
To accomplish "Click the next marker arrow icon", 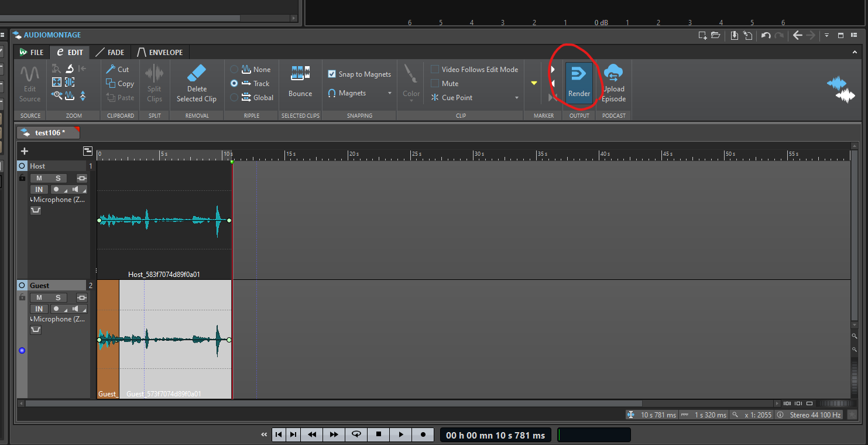I will pyautogui.click(x=553, y=69).
